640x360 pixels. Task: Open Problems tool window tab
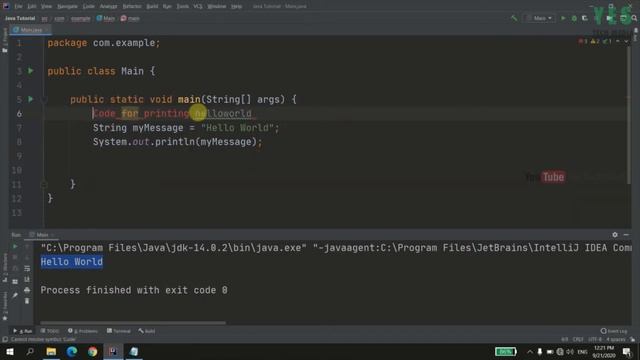coord(83,331)
